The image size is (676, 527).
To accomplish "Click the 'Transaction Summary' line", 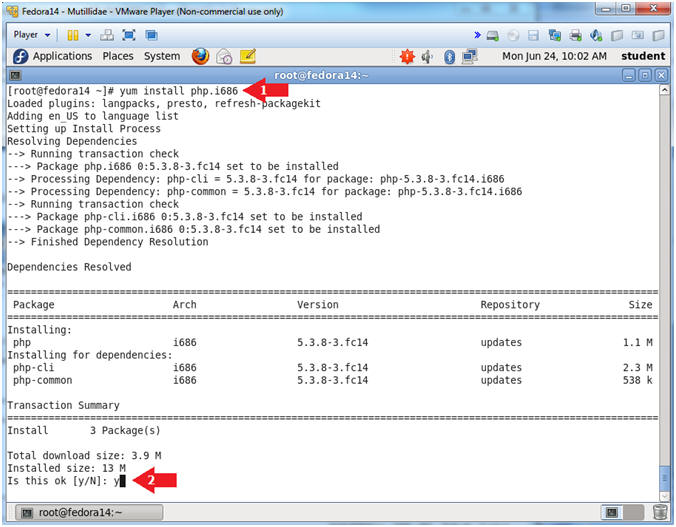I will point(63,405).
